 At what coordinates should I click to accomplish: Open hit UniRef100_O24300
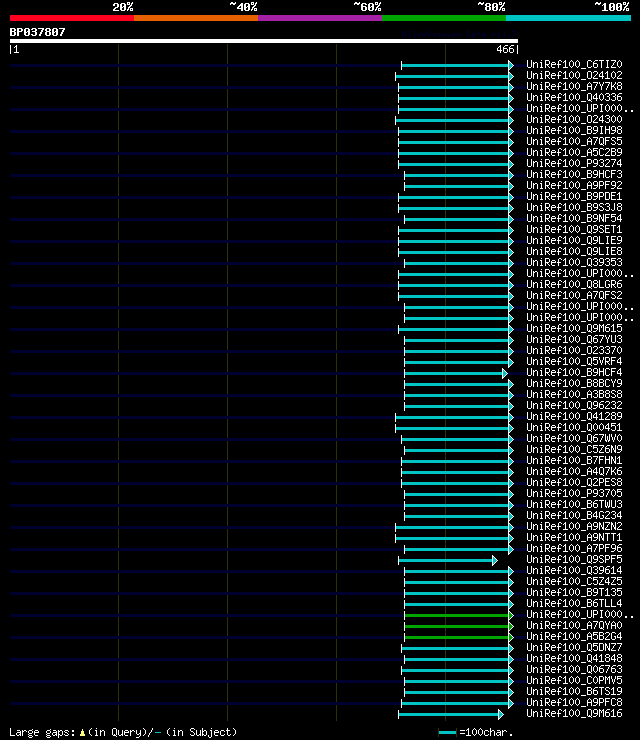point(574,119)
